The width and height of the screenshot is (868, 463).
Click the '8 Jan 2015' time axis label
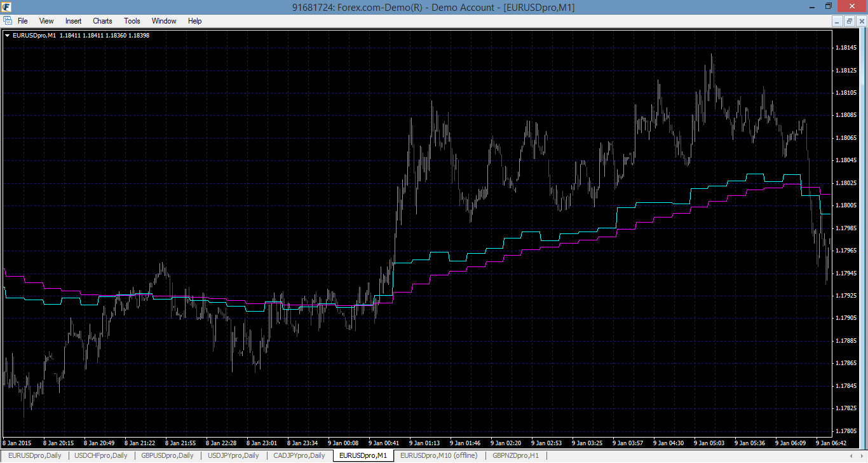point(17,443)
